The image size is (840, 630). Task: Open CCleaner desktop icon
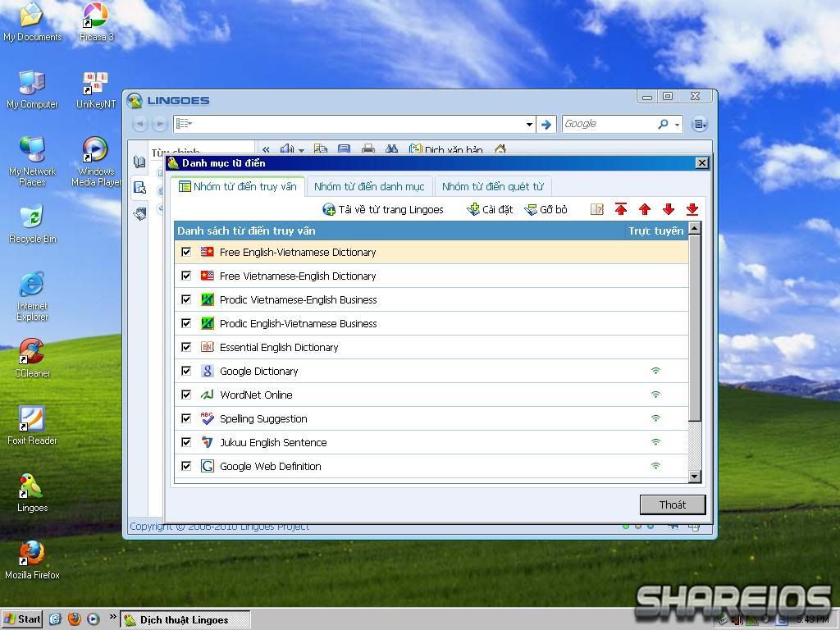[x=32, y=358]
